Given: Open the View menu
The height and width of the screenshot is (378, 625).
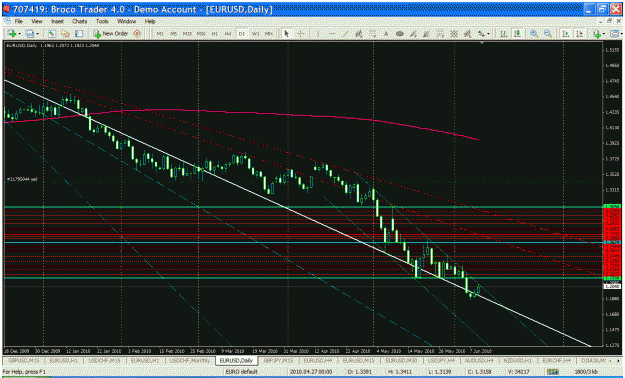Looking at the screenshot, I should pyautogui.click(x=37, y=21).
